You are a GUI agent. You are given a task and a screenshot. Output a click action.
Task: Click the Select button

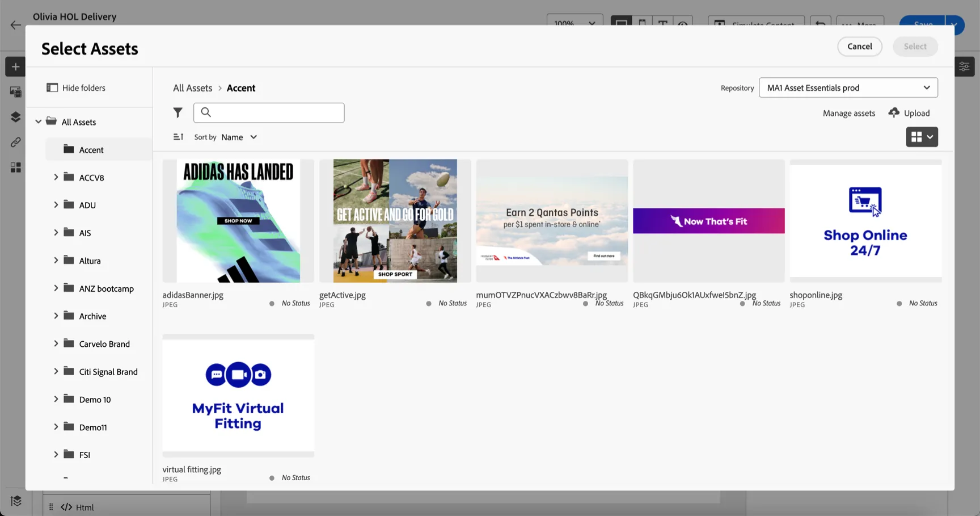coord(915,47)
